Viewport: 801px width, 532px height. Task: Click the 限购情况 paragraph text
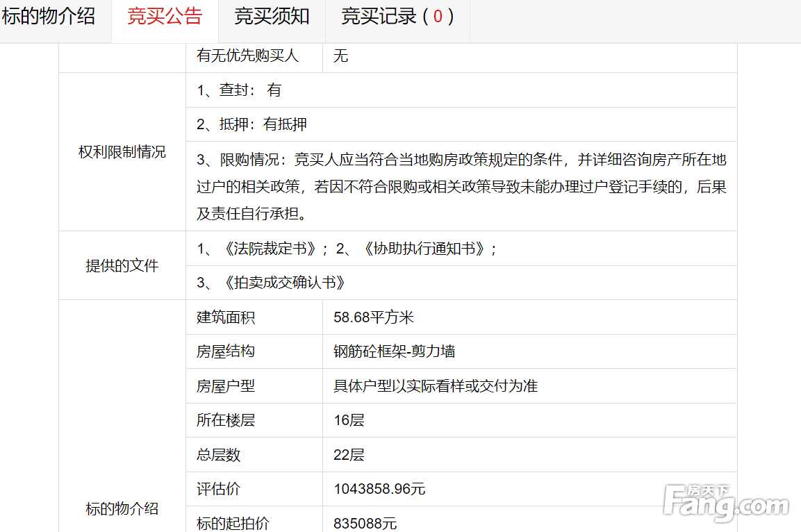461,187
